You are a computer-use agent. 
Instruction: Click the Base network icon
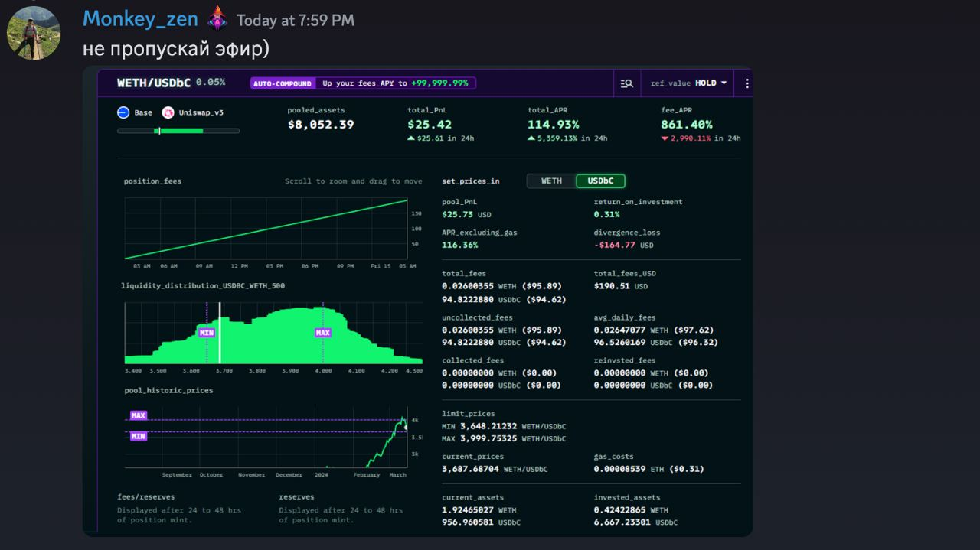tap(123, 112)
